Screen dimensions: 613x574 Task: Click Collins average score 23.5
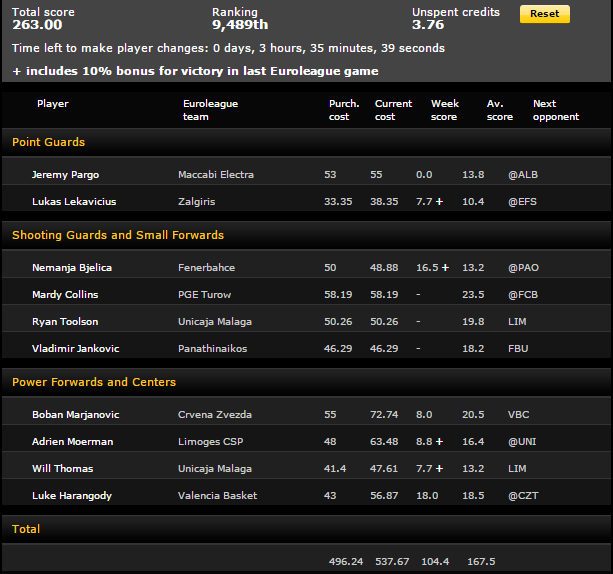pyautogui.click(x=473, y=295)
